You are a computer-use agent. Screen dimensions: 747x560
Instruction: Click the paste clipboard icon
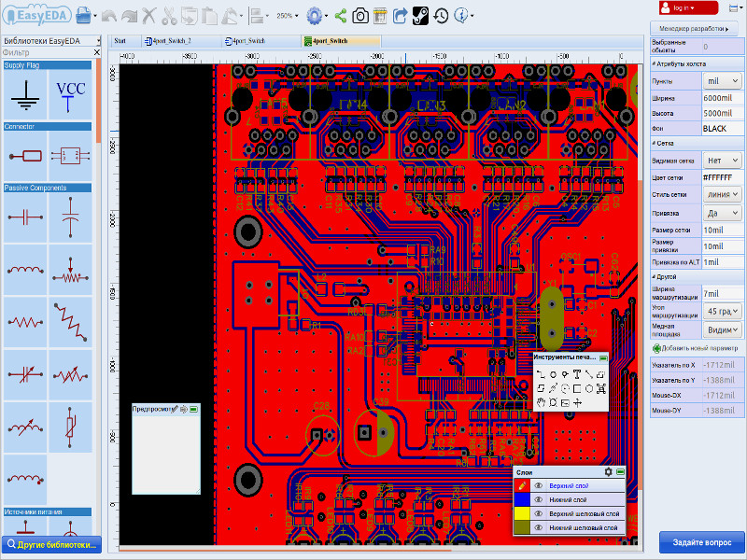click(x=209, y=15)
